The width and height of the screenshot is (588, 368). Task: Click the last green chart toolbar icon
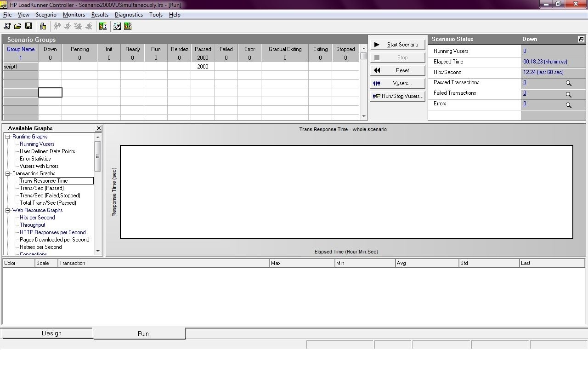pyautogui.click(x=128, y=26)
